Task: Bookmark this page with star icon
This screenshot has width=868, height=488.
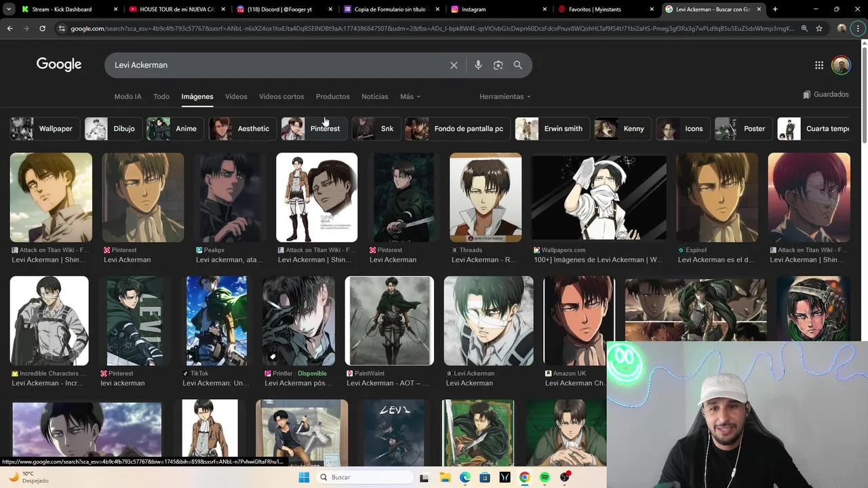Action: click(819, 28)
